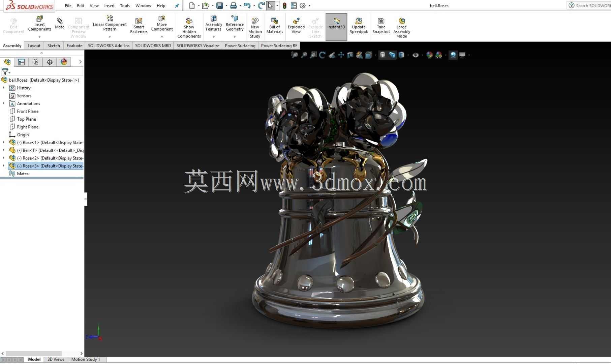
Task: Open the Edit Appearance icon
Action: coord(429,55)
